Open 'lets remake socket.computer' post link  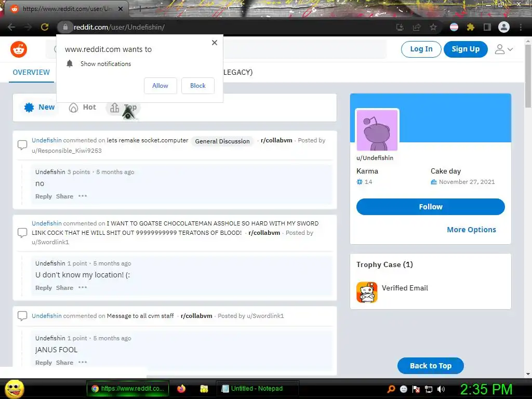click(x=148, y=140)
